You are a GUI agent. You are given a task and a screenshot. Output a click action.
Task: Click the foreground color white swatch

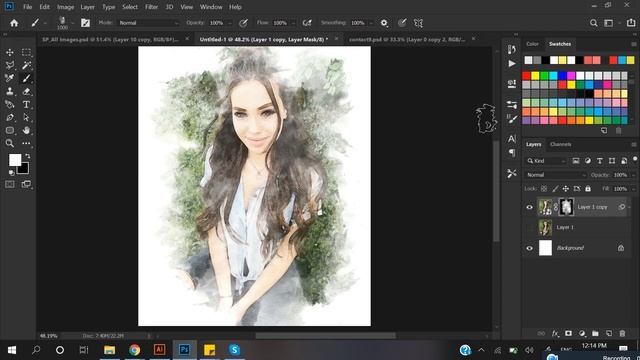(x=15, y=160)
